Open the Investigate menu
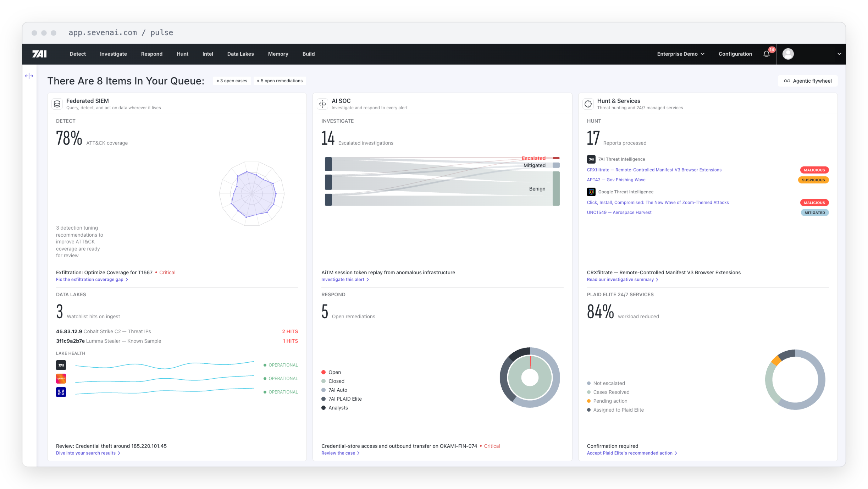868x489 pixels. (x=114, y=54)
